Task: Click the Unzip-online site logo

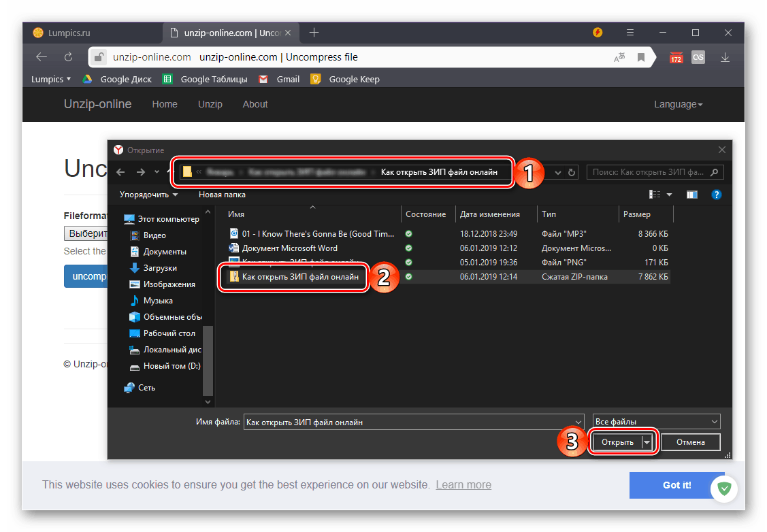Action: [x=98, y=104]
